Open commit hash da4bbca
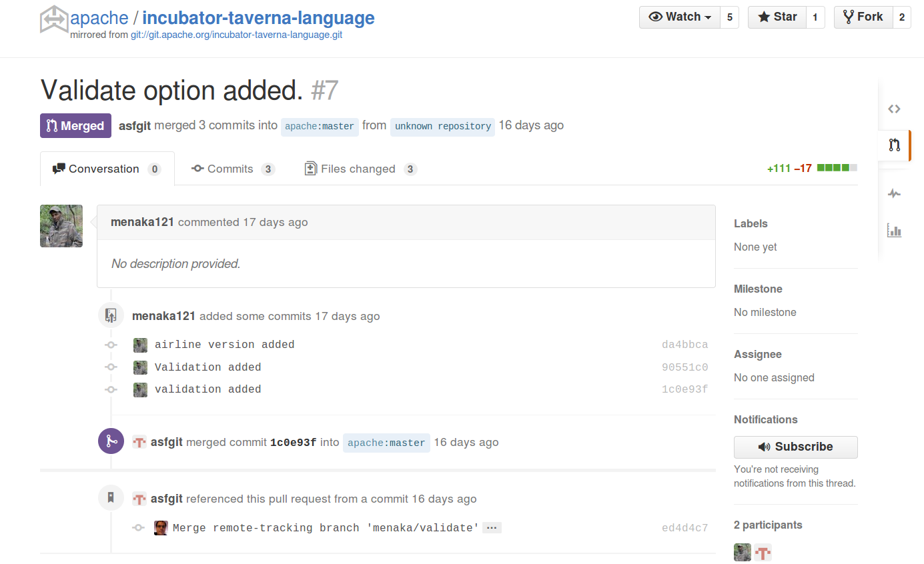This screenshot has width=924, height=564. pyautogui.click(x=685, y=345)
